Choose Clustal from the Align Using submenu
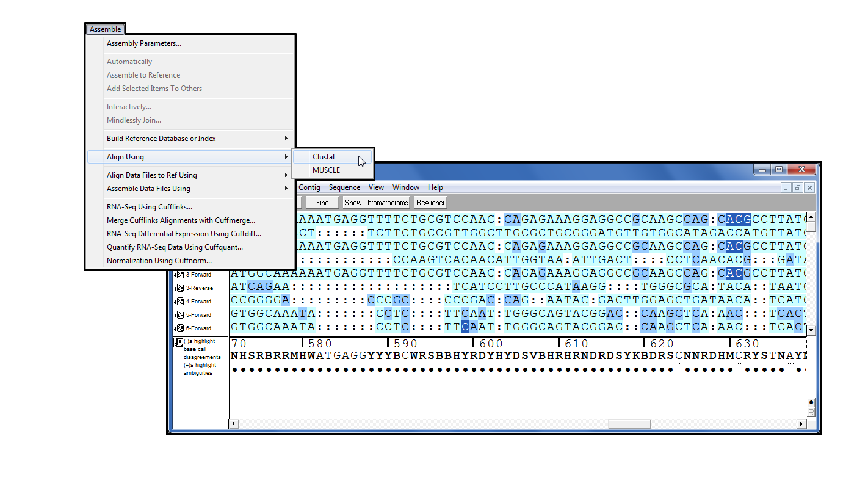This screenshot has width=868, height=478. coord(324,157)
